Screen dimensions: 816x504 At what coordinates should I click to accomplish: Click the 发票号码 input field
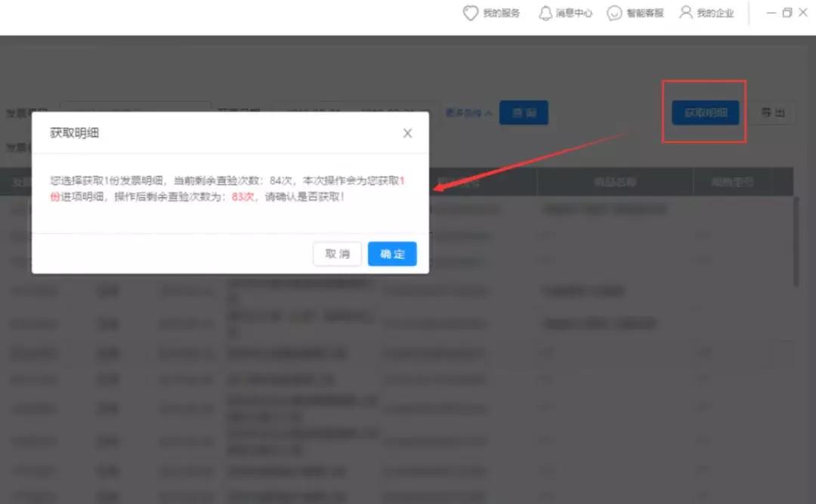click(x=136, y=106)
